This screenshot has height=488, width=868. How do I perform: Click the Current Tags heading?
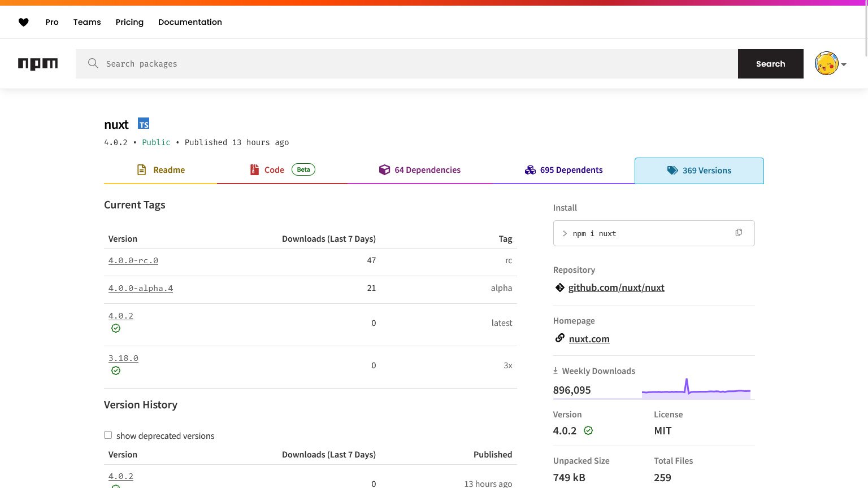pos(134,205)
